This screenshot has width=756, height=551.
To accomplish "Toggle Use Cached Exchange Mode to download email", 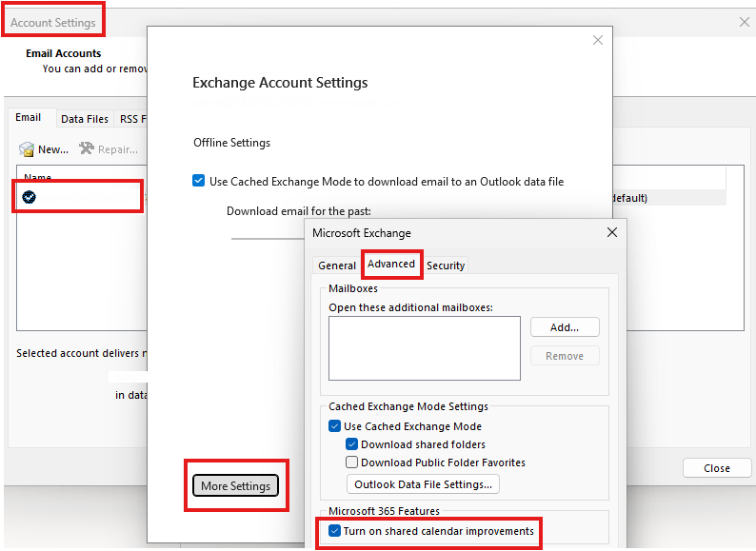I will tap(198, 181).
